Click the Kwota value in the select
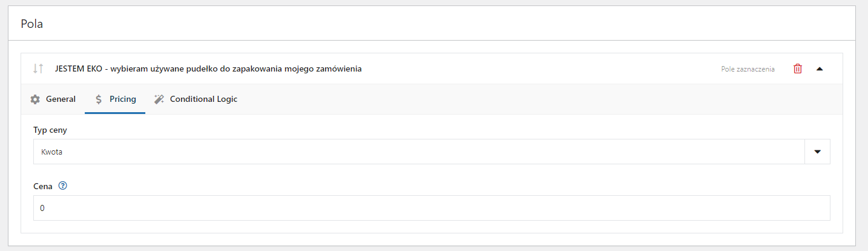Screen dimensions: 868x251 (51, 152)
